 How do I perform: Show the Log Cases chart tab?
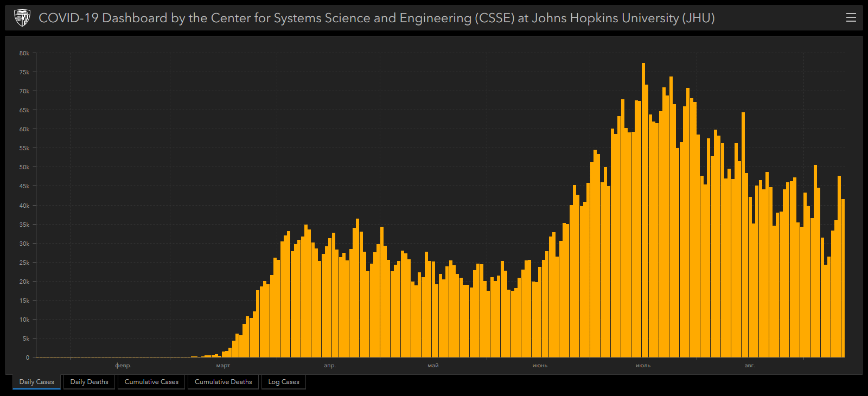[x=284, y=382]
